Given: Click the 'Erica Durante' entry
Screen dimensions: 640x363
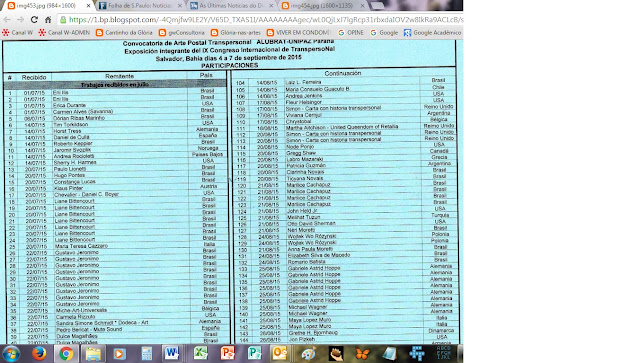Looking at the screenshot, I should coord(69,105).
